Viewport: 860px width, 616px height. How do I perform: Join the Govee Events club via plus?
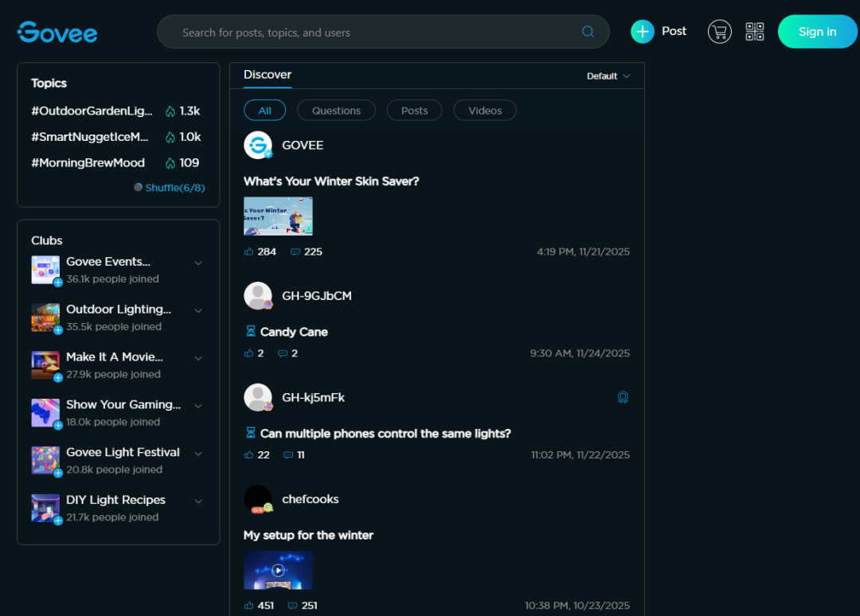pos(58,283)
